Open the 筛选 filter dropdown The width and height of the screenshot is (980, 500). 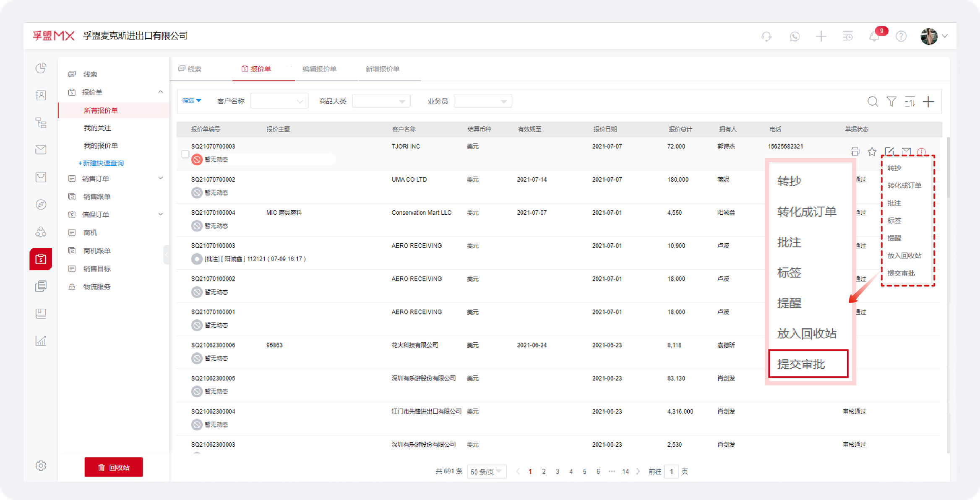click(192, 101)
